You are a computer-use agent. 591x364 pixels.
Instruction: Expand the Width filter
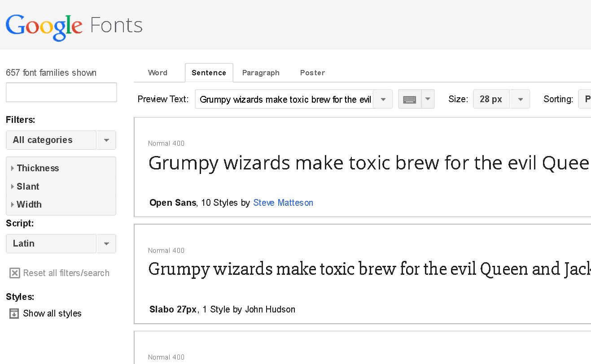tap(26, 204)
